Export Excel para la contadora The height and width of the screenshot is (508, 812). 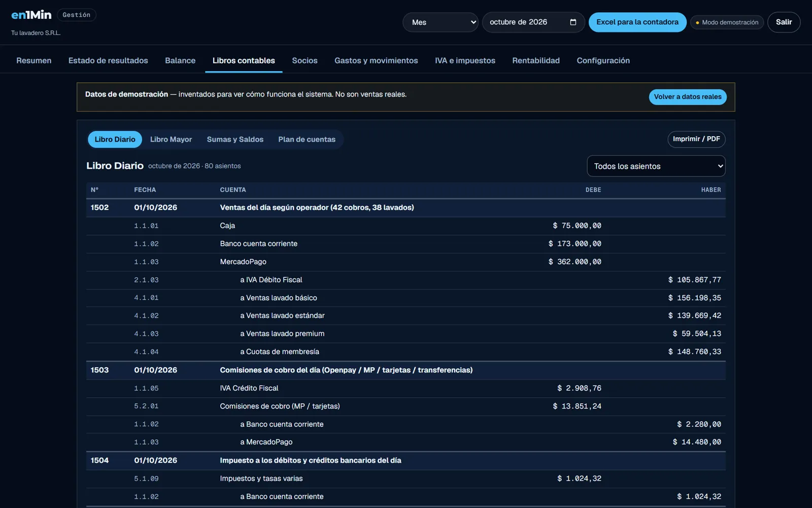[x=637, y=22]
